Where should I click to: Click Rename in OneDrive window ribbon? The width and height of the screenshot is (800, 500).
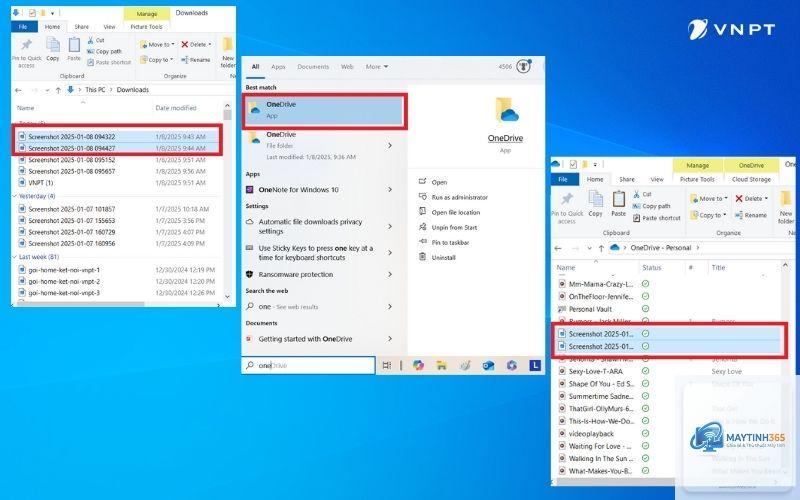pyautogui.click(x=751, y=215)
